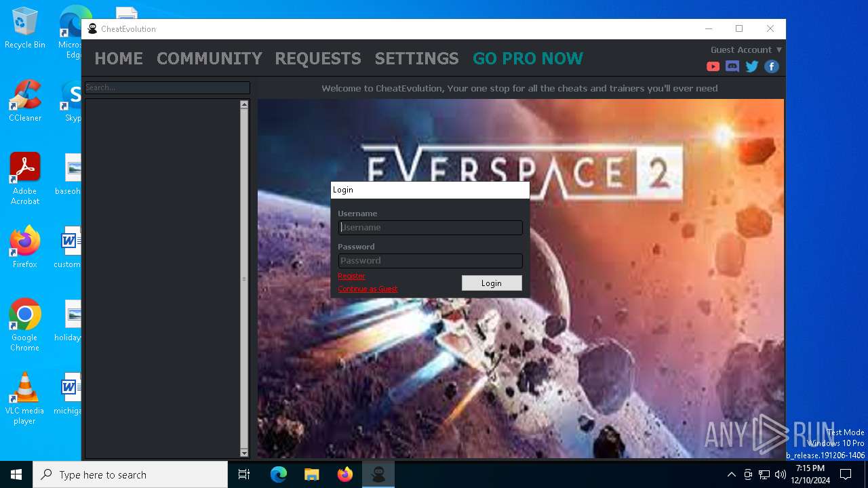Screen dimensions: 868x488
Task: Launch Firefox from the taskbar
Action: pos(345,474)
